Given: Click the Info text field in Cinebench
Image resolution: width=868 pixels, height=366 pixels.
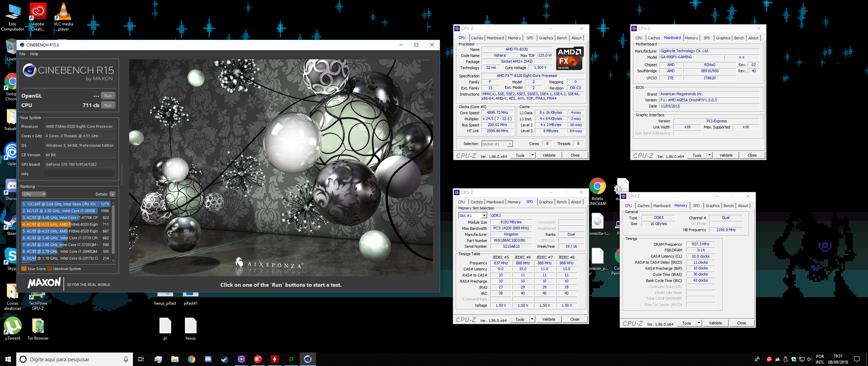Looking at the screenshot, I should (x=80, y=174).
